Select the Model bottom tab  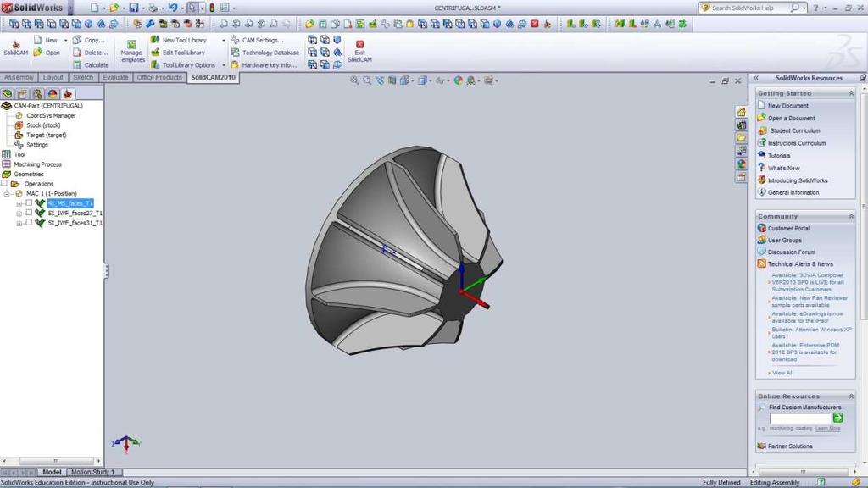[x=52, y=472]
